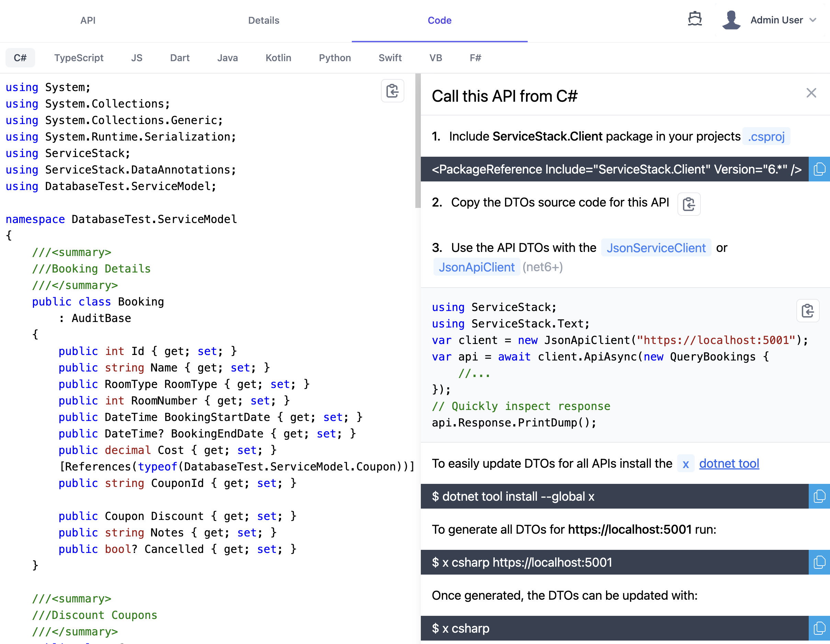
Task: Copy the C# DTO source code panel
Action: pyautogui.click(x=392, y=91)
